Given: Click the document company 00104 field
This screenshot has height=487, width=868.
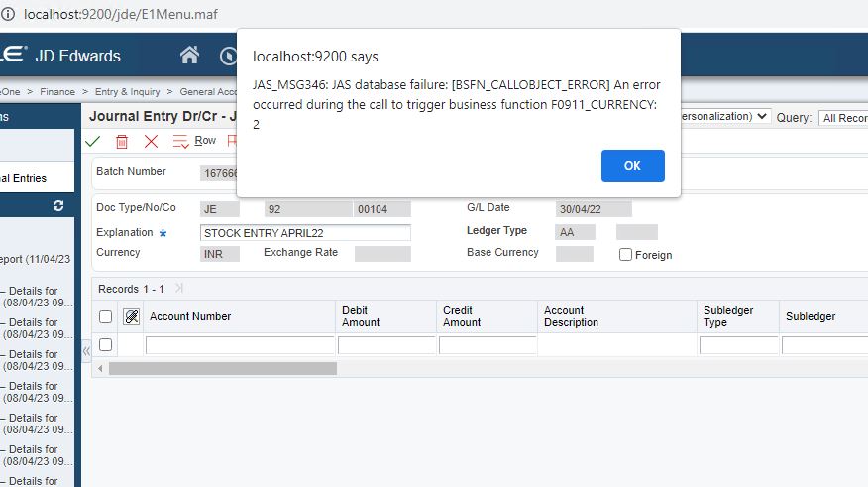Looking at the screenshot, I should tap(381, 209).
